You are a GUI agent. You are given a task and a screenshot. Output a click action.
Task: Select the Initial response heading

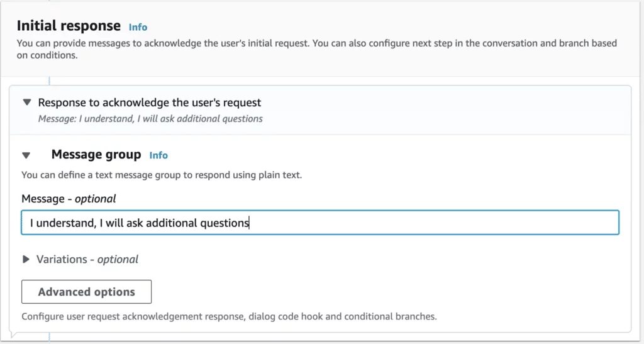pos(69,25)
